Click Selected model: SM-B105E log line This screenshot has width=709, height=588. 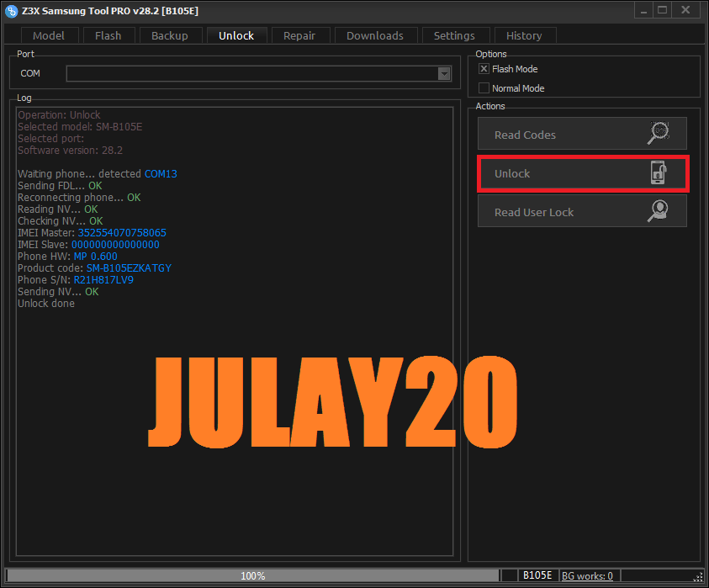(x=80, y=127)
